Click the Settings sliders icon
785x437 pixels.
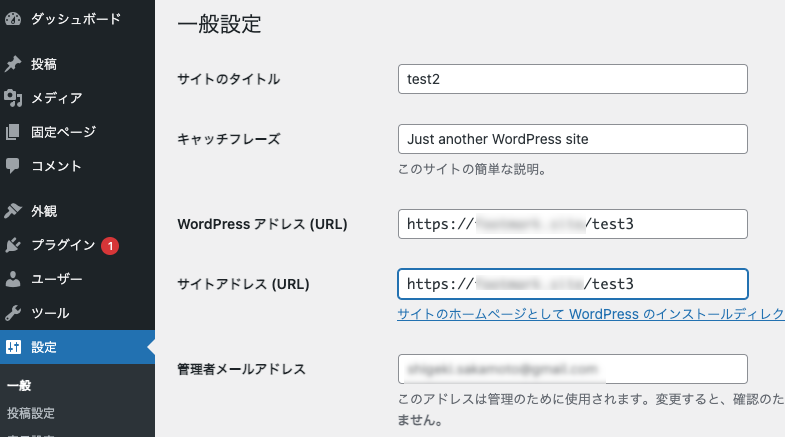13,347
